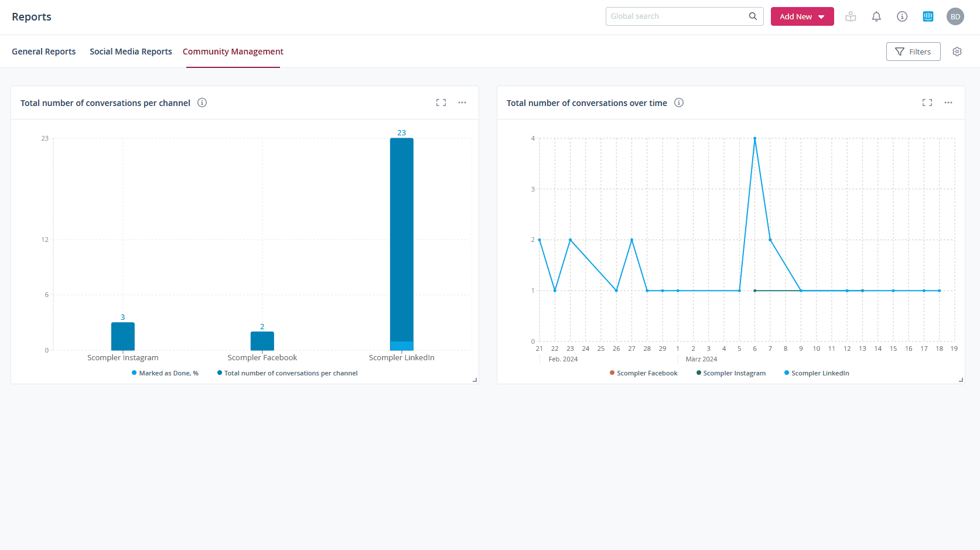Viewport: 980px width, 550px height.
Task: Open options menu for per channel chart
Action: [x=462, y=103]
